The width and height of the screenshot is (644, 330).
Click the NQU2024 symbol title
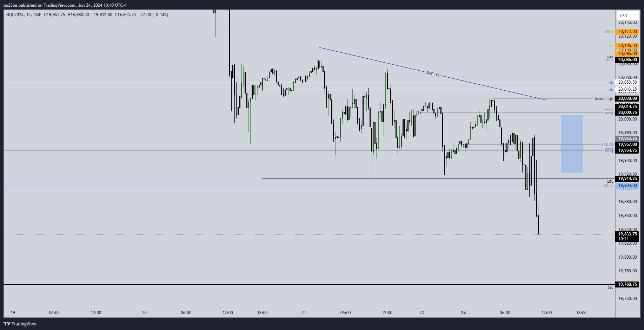click(15, 15)
